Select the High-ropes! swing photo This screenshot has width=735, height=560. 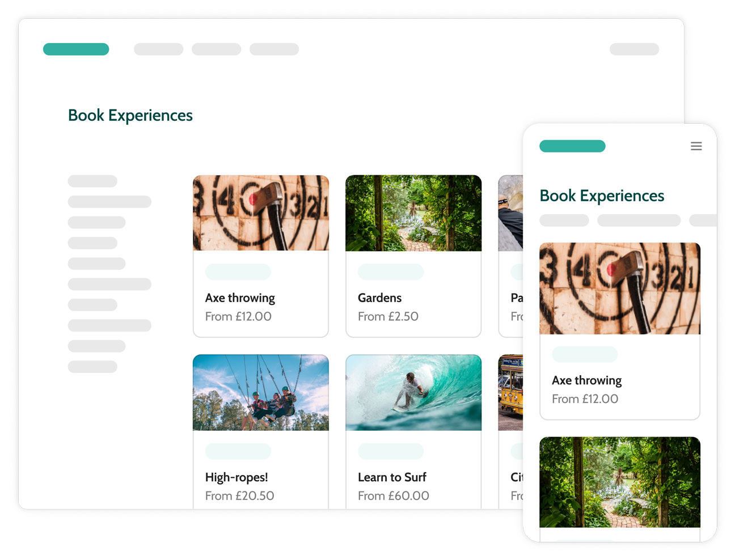click(x=261, y=393)
